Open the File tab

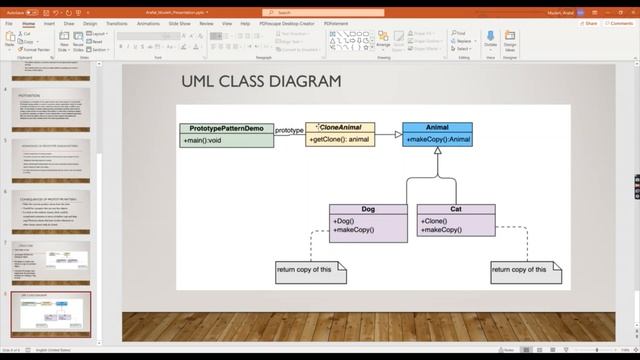tap(9, 24)
